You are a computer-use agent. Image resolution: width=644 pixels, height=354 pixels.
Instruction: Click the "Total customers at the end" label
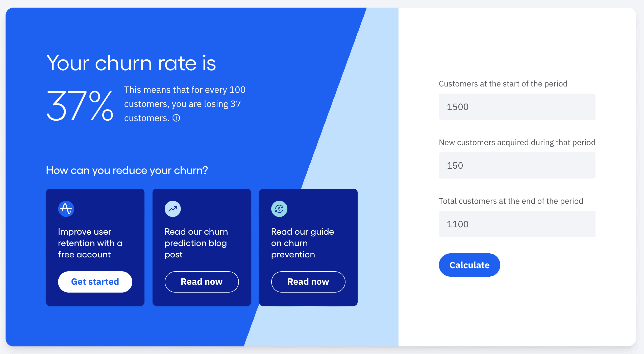(511, 201)
